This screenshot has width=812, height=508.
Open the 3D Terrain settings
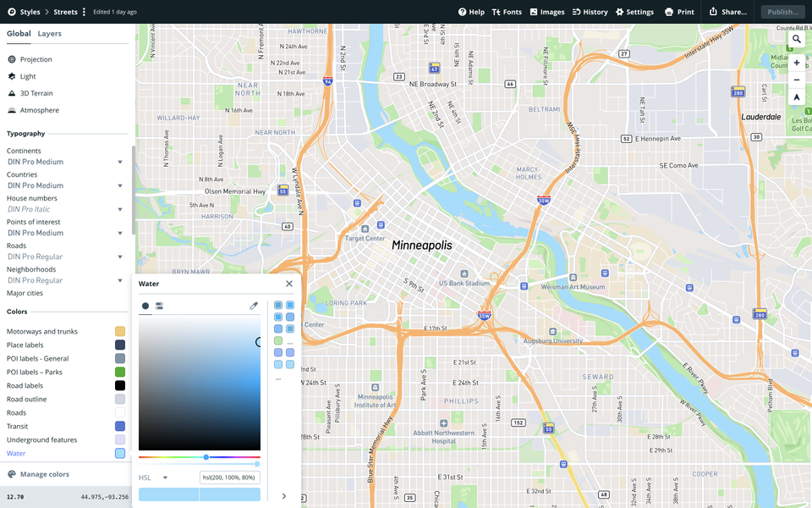tap(36, 93)
